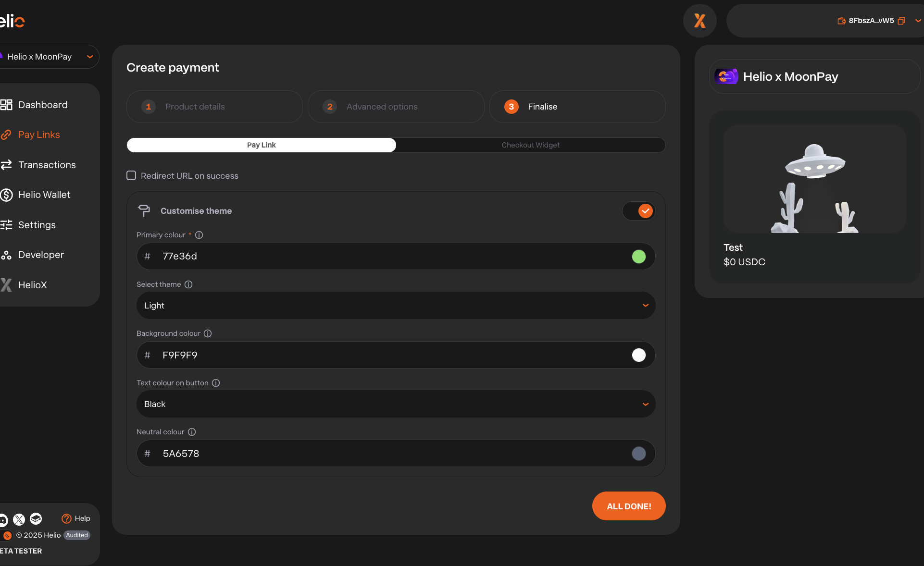Image resolution: width=924 pixels, height=566 pixels.
Task: Click the Helio Wallet dollar icon
Action: [6, 195]
